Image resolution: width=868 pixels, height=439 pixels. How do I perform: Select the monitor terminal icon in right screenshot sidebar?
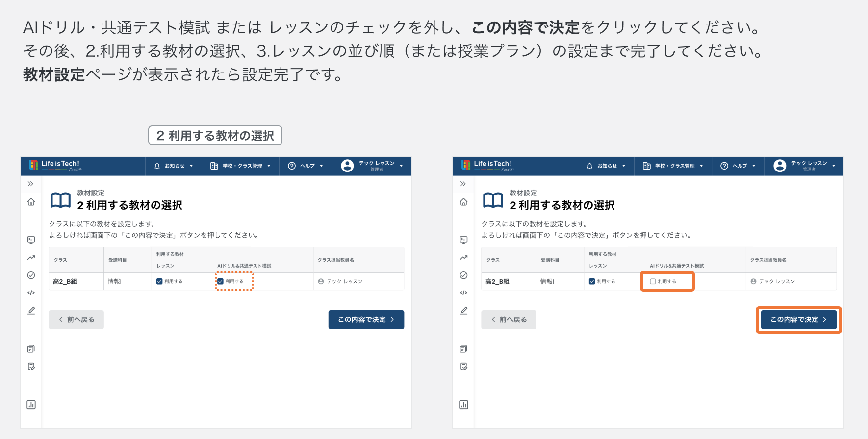[463, 240]
